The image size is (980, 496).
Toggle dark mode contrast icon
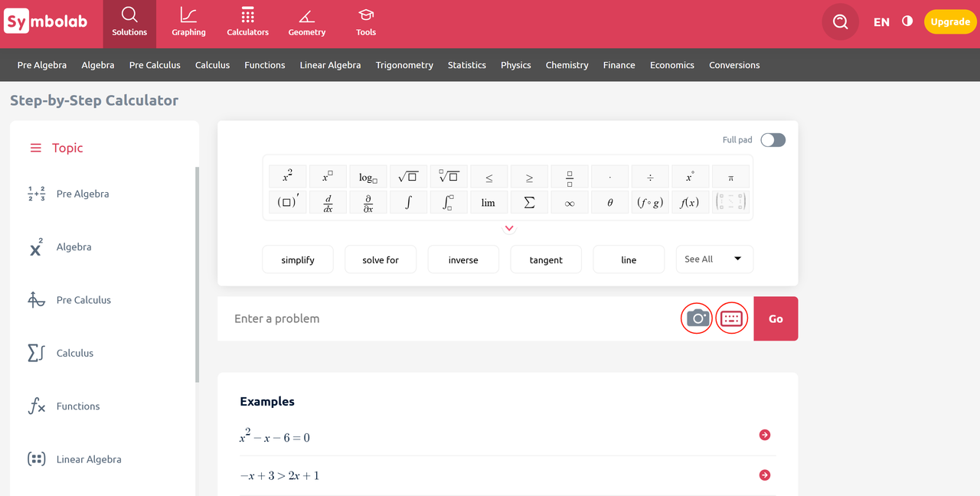pos(907,21)
